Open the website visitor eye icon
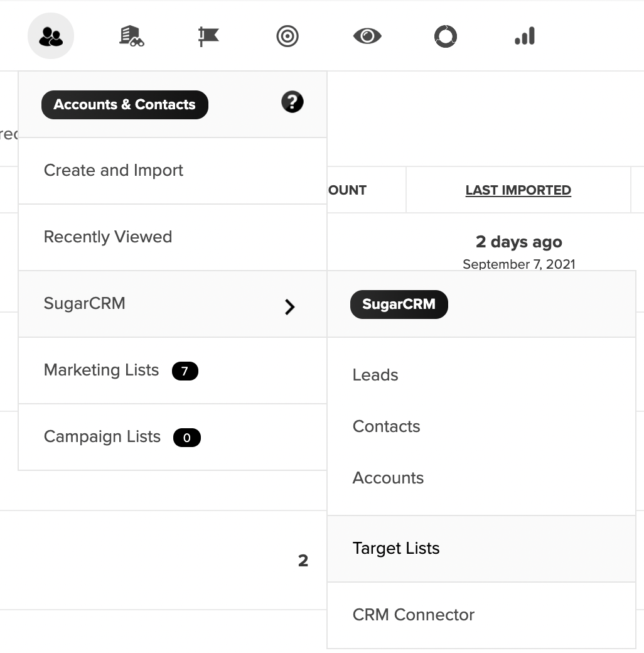This screenshot has width=644, height=653. (366, 36)
